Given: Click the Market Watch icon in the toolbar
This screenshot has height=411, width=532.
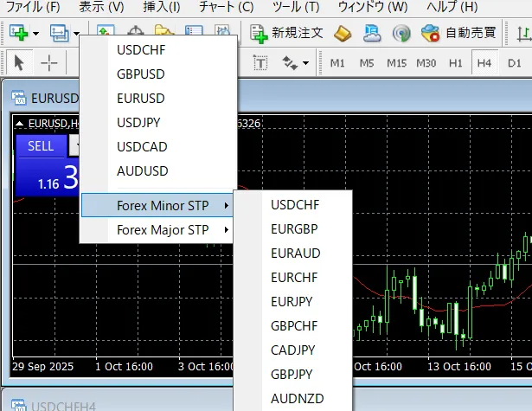Looking at the screenshot, I should [x=105, y=33].
